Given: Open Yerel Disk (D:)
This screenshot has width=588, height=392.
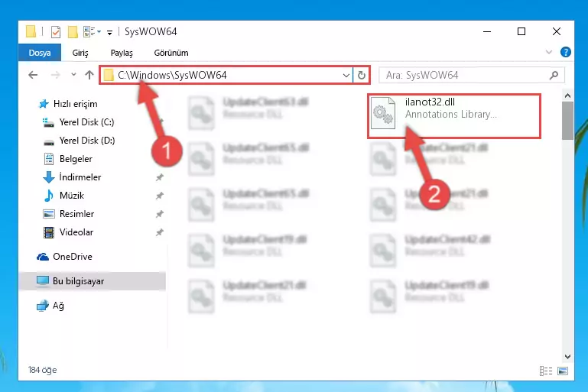Looking at the screenshot, I should (87, 141).
